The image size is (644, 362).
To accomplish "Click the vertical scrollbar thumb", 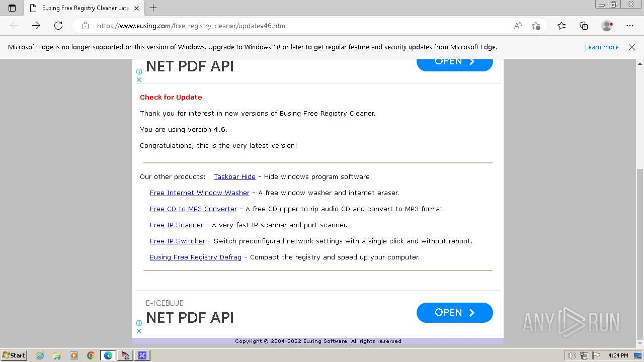I will click(x=640, y=254).
